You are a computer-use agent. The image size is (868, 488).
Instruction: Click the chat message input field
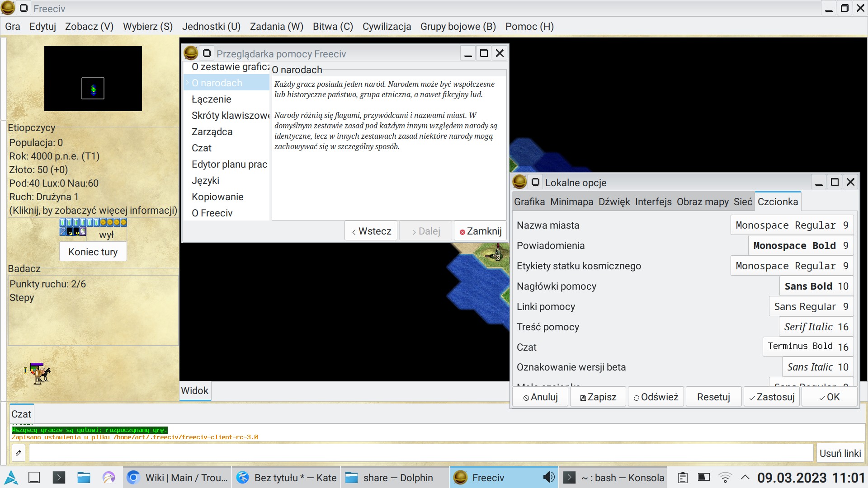pos(421,453)
